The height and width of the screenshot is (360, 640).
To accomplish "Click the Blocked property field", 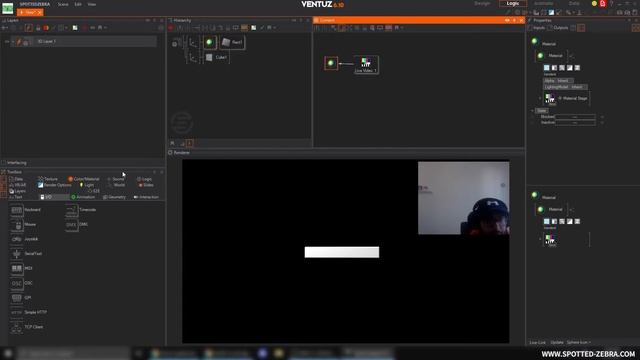I will pos(575,117).
